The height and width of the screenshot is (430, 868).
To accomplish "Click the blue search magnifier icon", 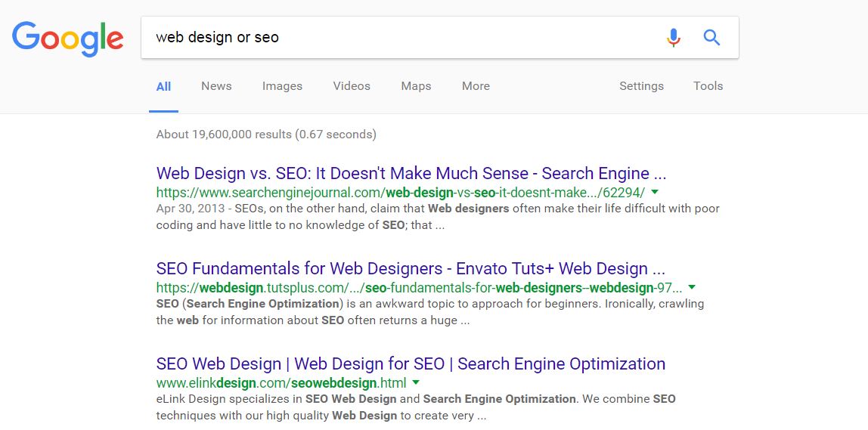I will (711, 37).
